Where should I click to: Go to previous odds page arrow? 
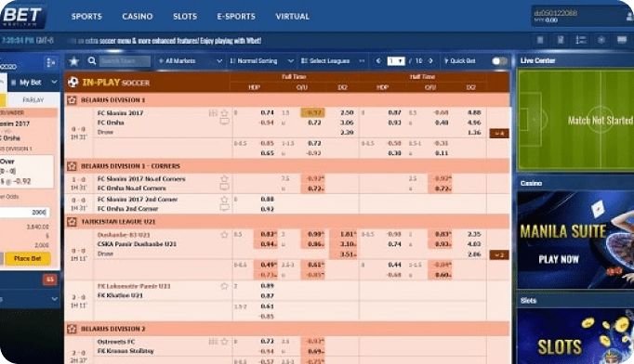[x=378, y=61]
